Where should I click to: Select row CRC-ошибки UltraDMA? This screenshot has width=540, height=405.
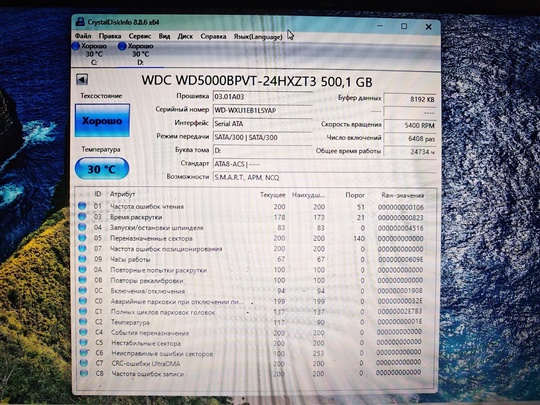(256, 363)
